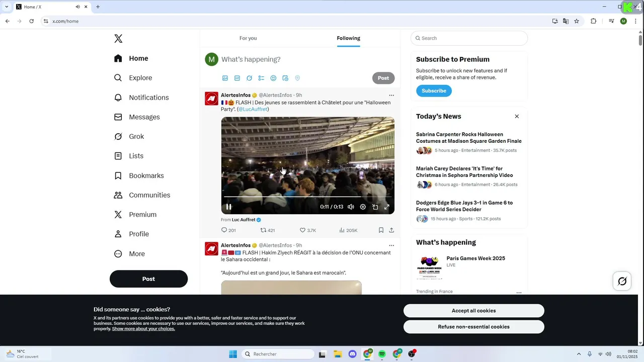Share the Halloween Party post

tap(391, 230)
